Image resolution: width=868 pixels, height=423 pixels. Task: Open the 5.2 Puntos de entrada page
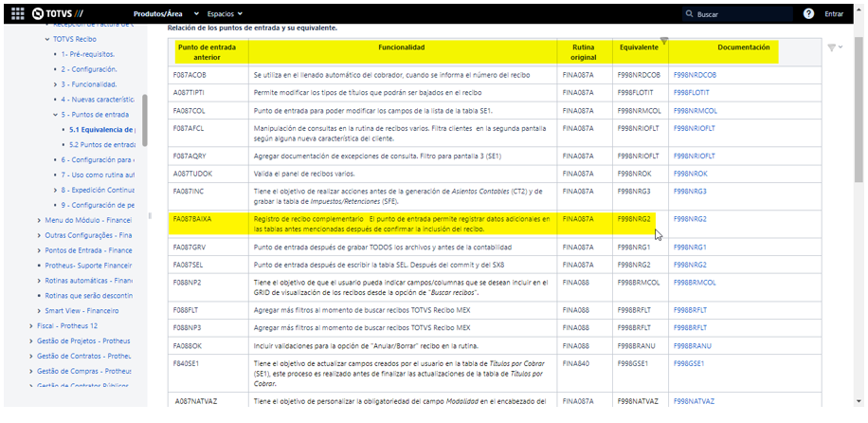[x=101, y=145]
